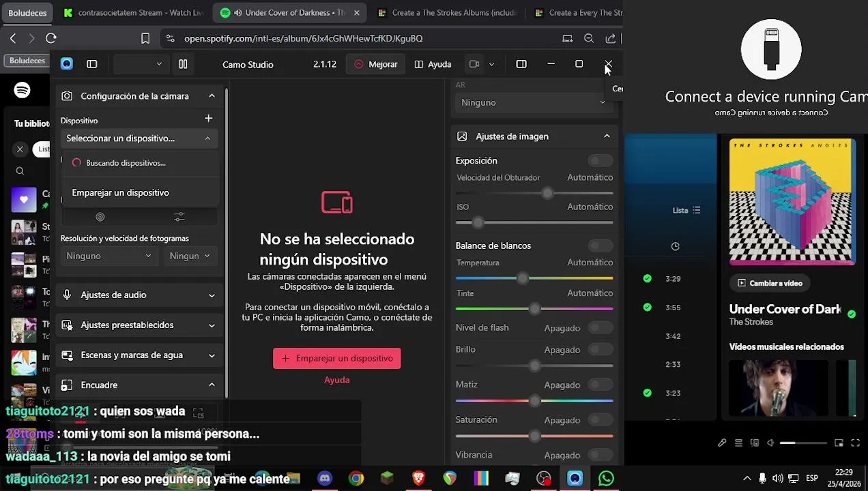
Task: Click the red Emparejar un dispositivo button
Action: coord(337,358)
